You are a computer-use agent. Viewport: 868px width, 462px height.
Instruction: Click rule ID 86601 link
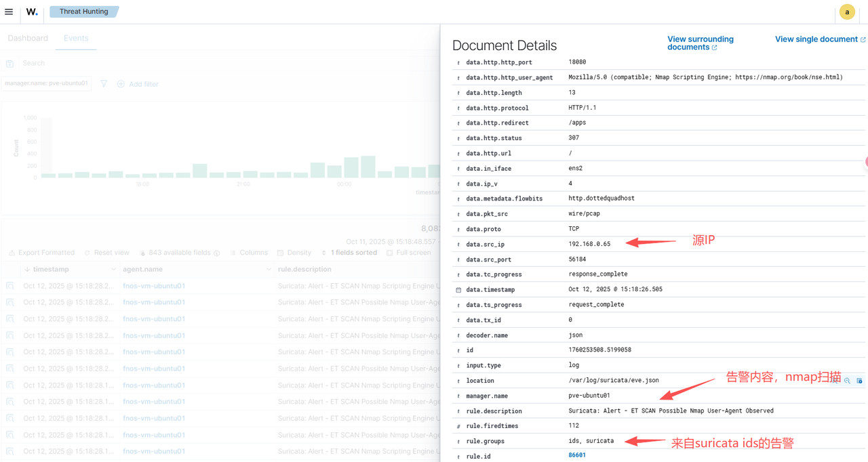pyautogui.click(x=577, y=455)
